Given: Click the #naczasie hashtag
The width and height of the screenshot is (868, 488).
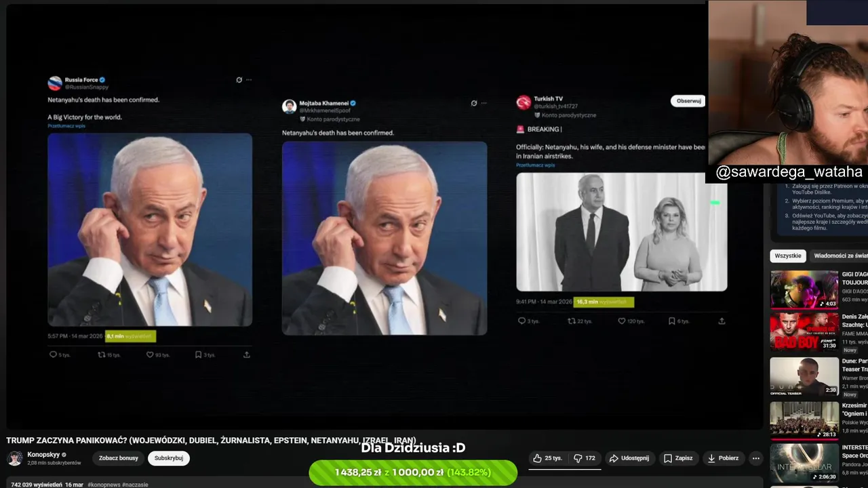Looking at the screenshot, I should [136, 485].
